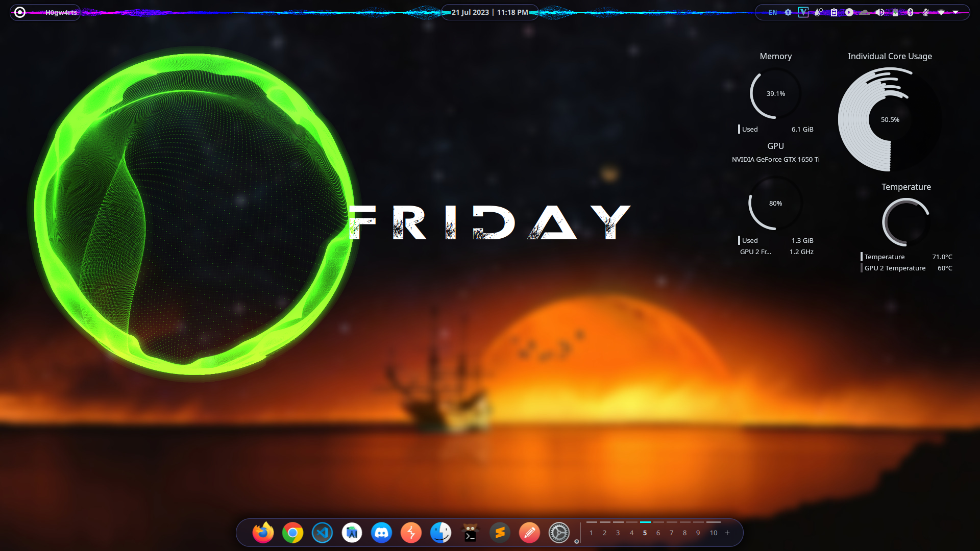Image resolution: width=980 pixels, height=551 pixels.
Task: Toggle the muted microphone tray icon
Action: [x=925, y=12]
